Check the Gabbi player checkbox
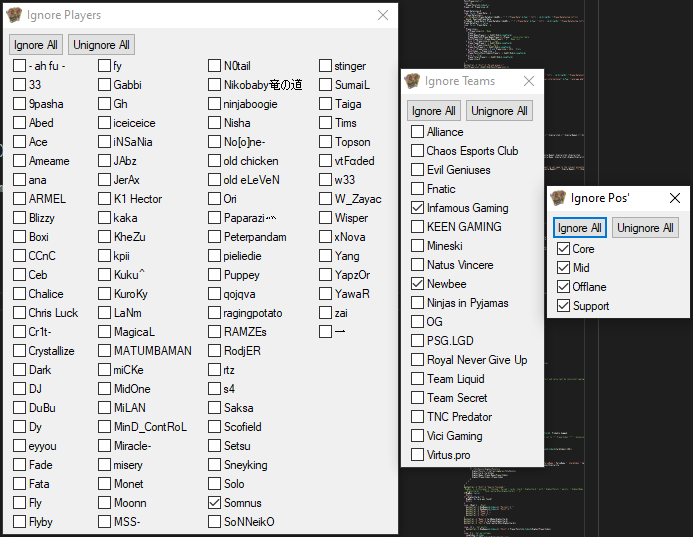Viewport: 693px width, 537px height. (x=104, y=84)
